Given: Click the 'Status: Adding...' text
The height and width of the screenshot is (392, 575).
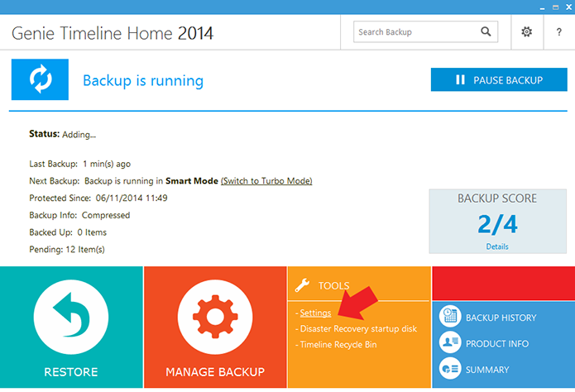Looking at the screenshot, I should tap(62, 134).
